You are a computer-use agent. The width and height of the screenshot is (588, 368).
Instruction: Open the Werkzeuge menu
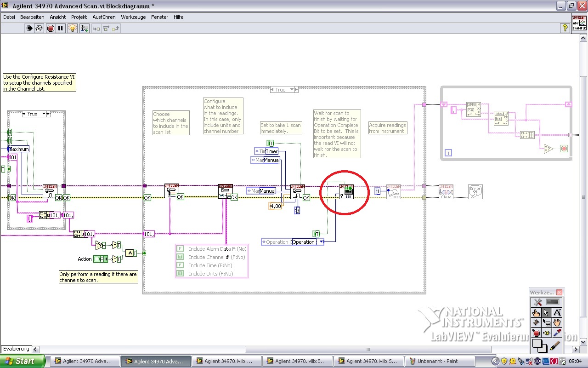[133, 17]
